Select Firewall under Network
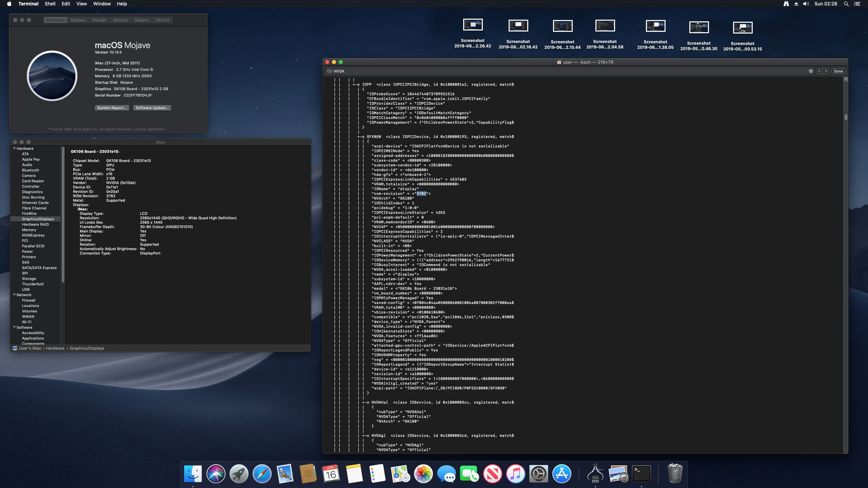The width and height of the screenshot is (868, 488). 29,300
